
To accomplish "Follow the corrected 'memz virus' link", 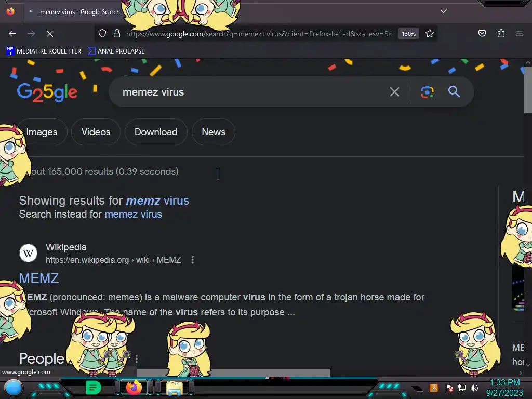I will (x=157, y=201).
